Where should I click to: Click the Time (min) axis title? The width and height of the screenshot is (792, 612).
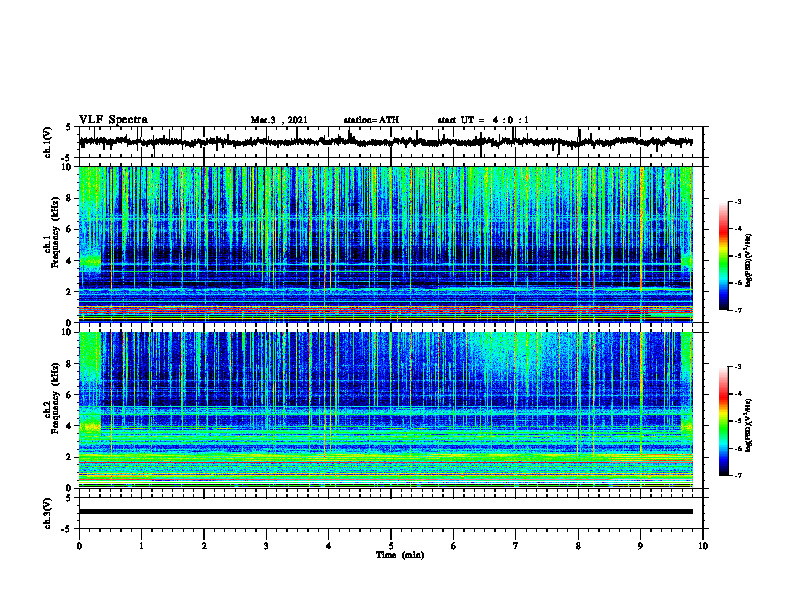pos(400,555)
